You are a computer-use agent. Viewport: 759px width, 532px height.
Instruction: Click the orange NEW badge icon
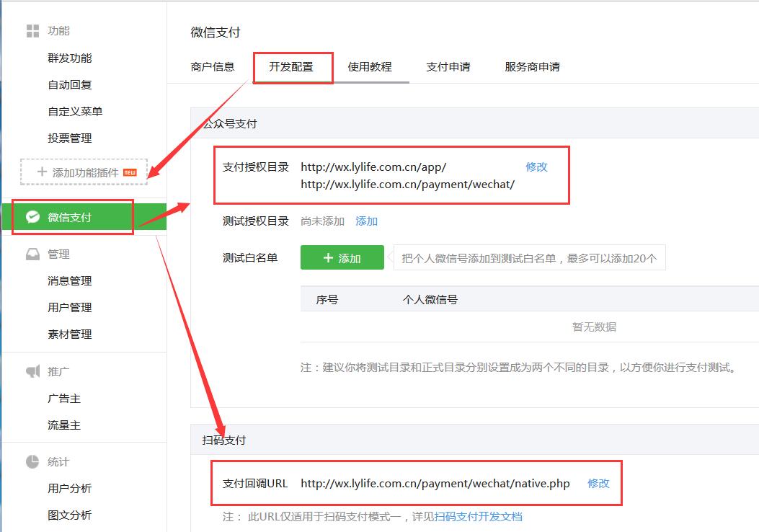point(130,172)
